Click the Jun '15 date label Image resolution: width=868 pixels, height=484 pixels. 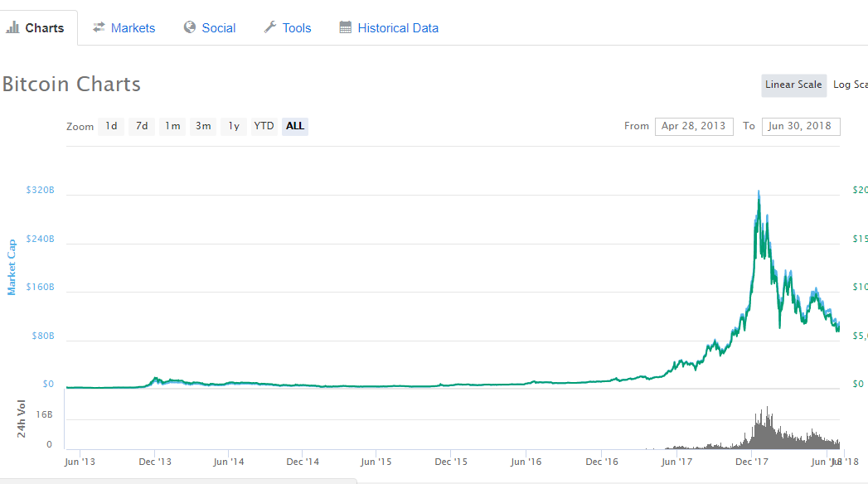tap(376, 462)
